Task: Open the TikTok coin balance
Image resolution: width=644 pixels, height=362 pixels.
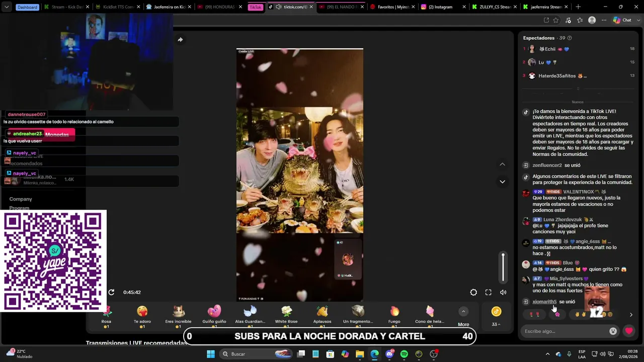Action: point(496,316)
